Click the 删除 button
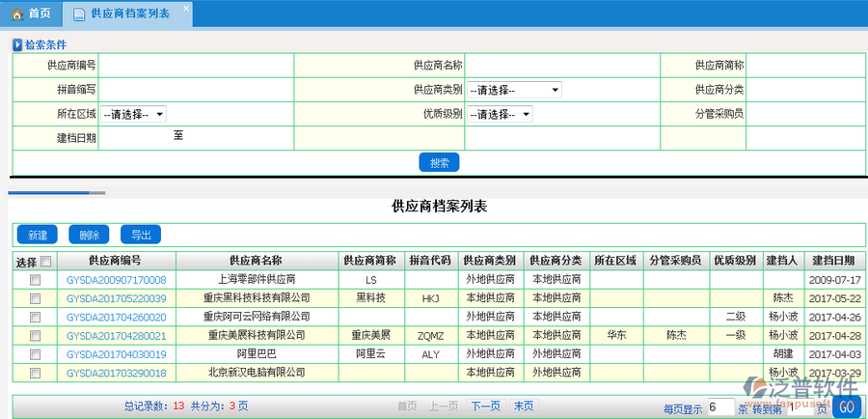The image size is (868, 419). pyautogui.click(x=89, y=235)
